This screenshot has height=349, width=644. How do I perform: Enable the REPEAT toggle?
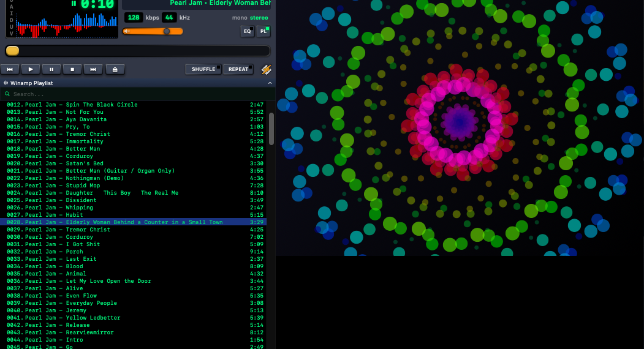pos(238,69)
